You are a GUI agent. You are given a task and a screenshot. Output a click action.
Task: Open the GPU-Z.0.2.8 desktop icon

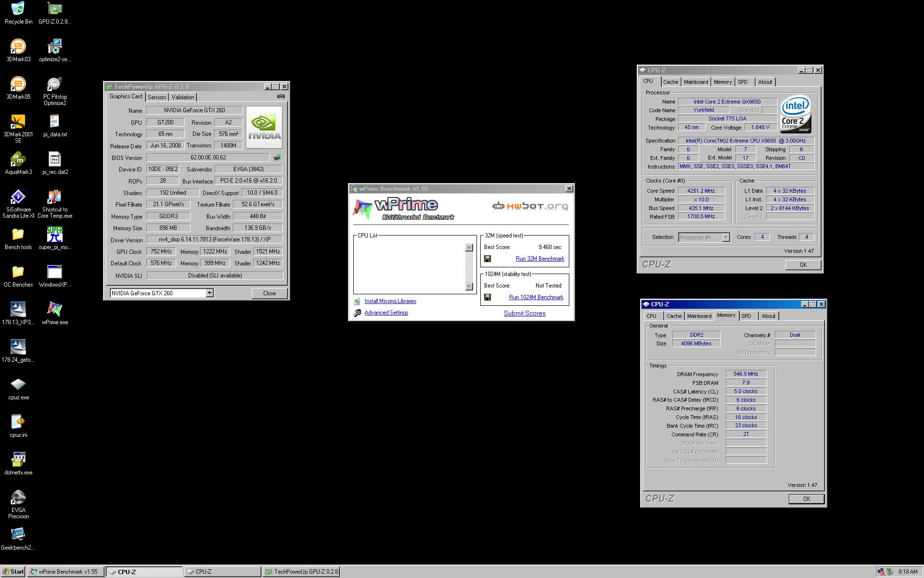pos(55,13)
